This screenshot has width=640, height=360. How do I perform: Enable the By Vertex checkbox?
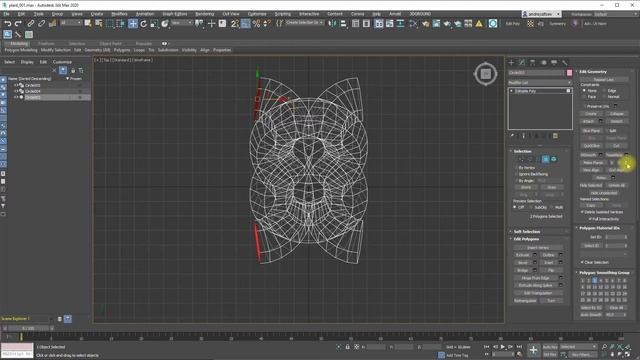point(516,168)
